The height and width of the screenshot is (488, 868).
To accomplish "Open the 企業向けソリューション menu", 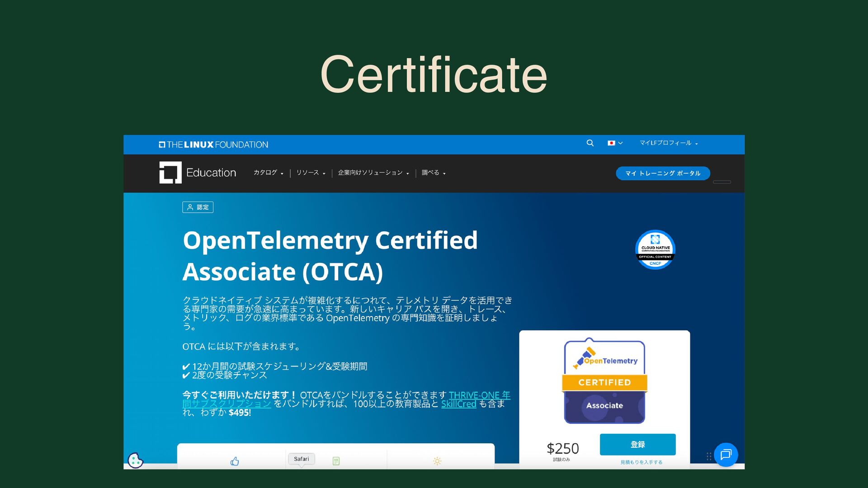I will [x=373, y=173].
